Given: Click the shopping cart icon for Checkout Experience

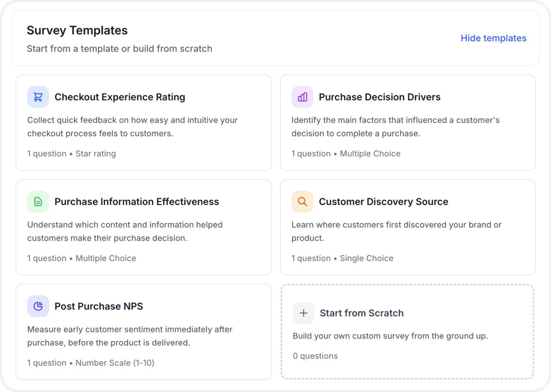Looking at the screenshot, I should [x=38, y=97].
